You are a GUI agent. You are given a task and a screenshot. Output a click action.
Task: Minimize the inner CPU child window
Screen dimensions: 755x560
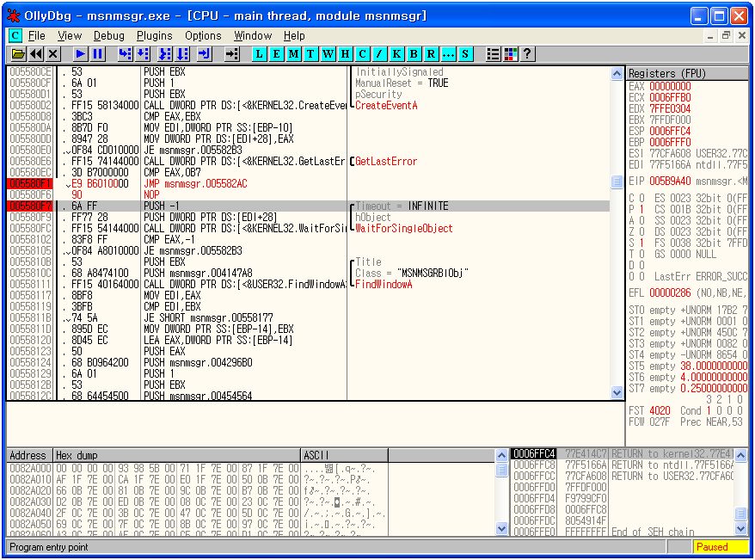click(710, 35)
